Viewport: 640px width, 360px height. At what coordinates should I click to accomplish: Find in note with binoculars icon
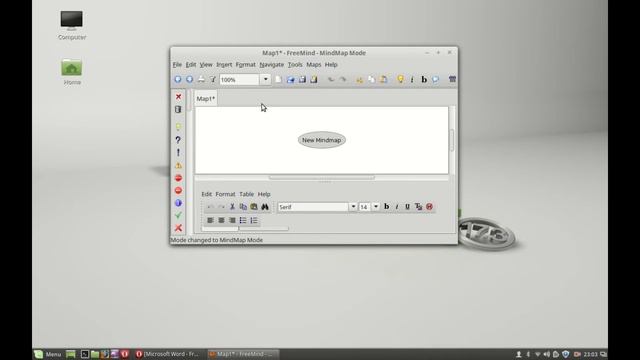(265, 207)
